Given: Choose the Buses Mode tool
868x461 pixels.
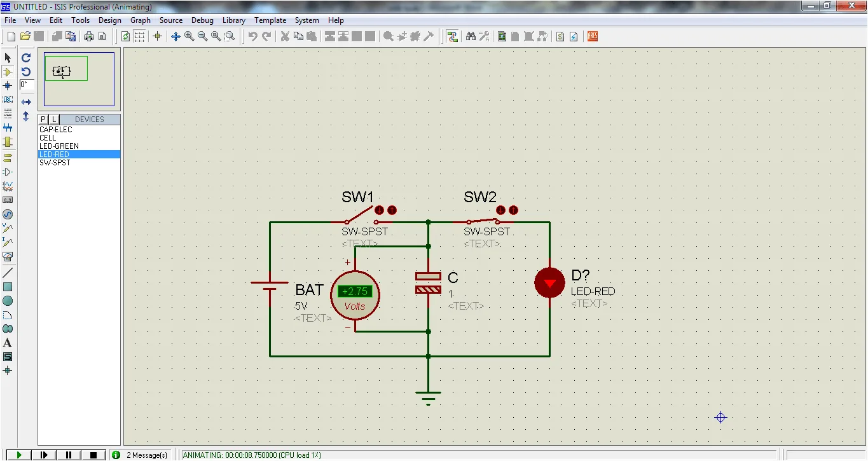Looking at the screenshot, I should pyautogui.click(x=8, y=128).
